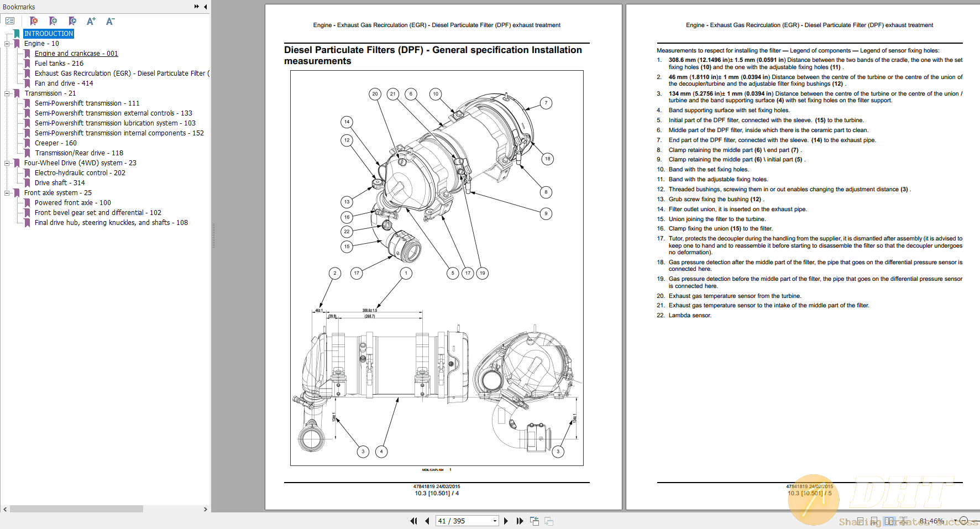Viewport: 980px width, 529px height.
Task: Jump to the first page
Action: [414, 520]
